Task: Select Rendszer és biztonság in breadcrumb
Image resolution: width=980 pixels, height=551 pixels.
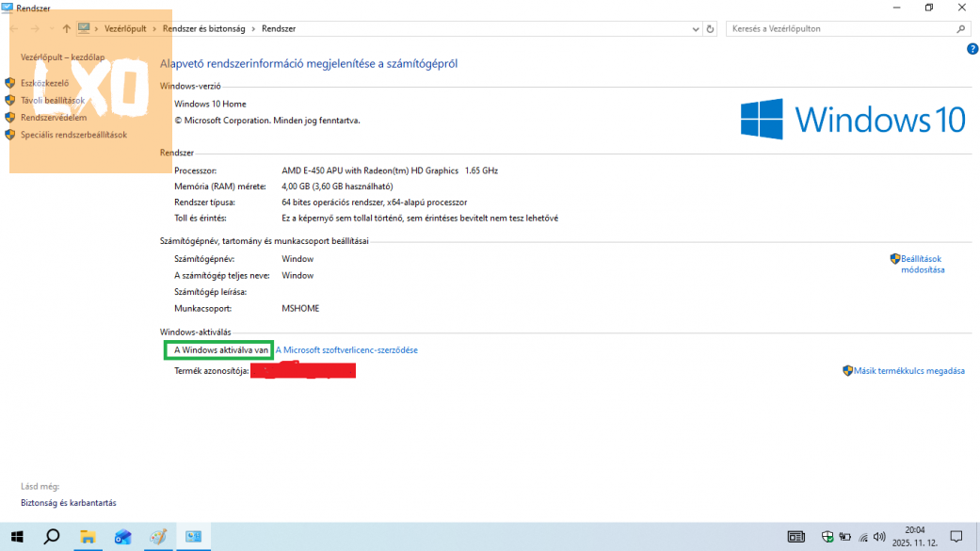Action: 203,29
